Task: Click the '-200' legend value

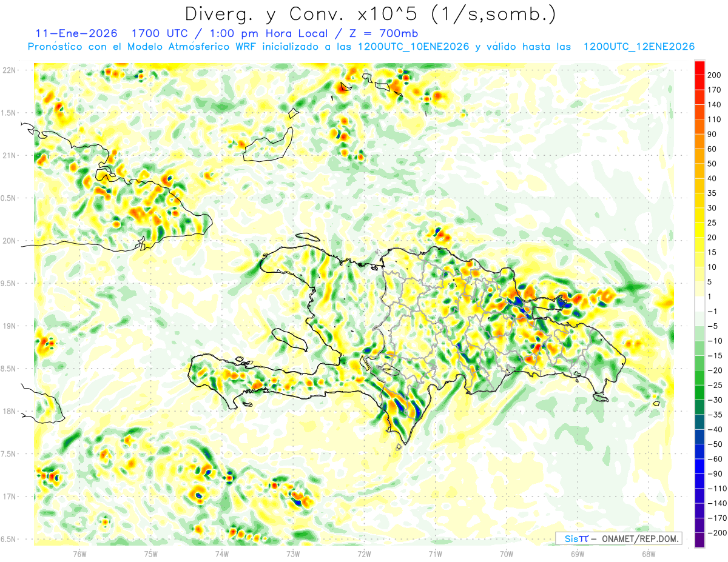Action: click(718, 533)
